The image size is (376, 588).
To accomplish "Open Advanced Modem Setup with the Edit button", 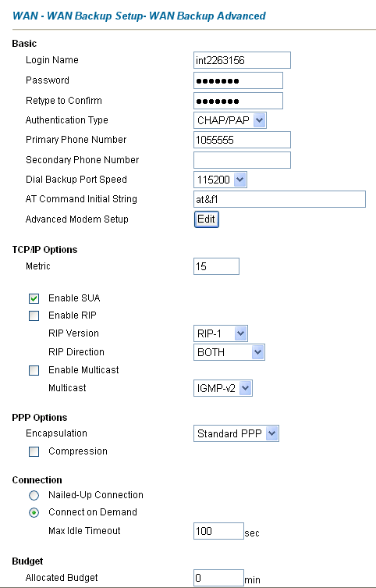I will 207,219.
